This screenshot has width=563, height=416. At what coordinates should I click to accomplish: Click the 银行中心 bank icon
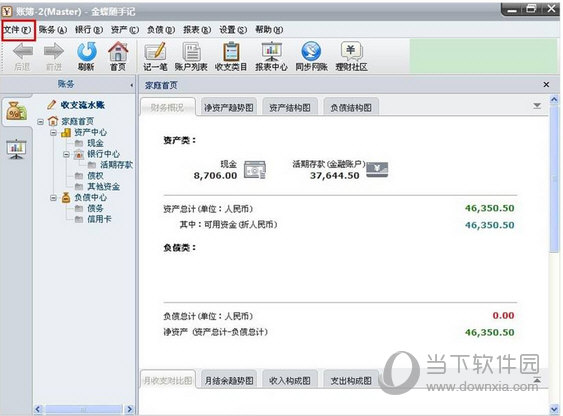[79, 154]
